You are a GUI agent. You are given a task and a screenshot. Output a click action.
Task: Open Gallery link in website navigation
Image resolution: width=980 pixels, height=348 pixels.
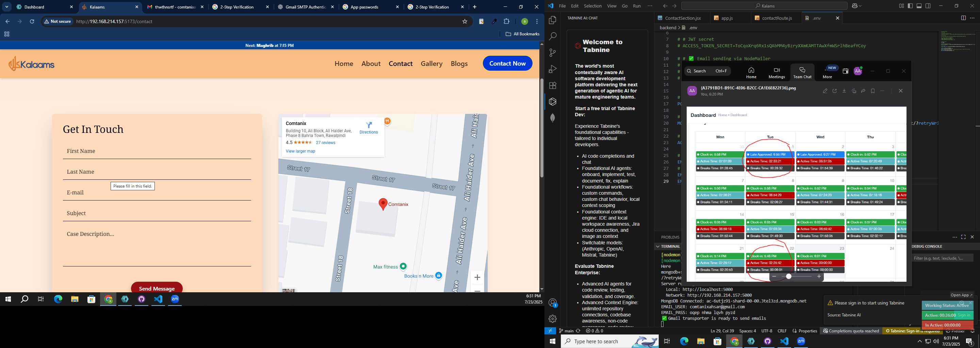coord(431,64)
